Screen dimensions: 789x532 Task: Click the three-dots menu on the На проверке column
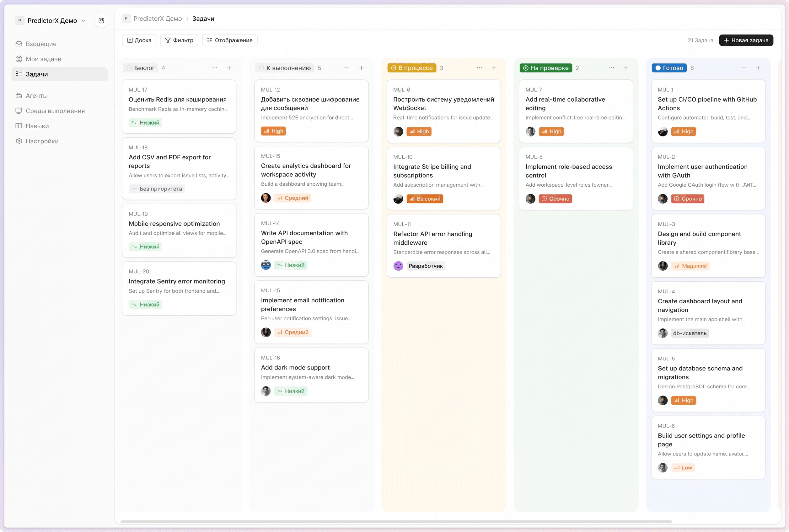tap(611, 68)
